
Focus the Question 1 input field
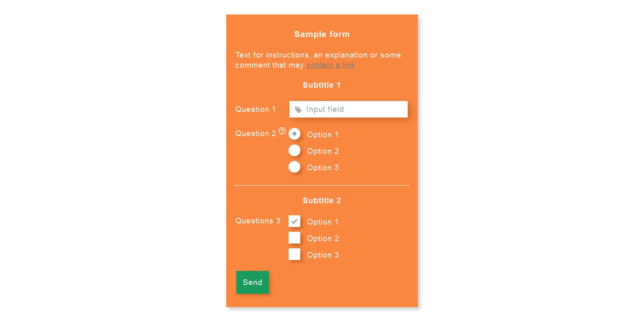349,109
